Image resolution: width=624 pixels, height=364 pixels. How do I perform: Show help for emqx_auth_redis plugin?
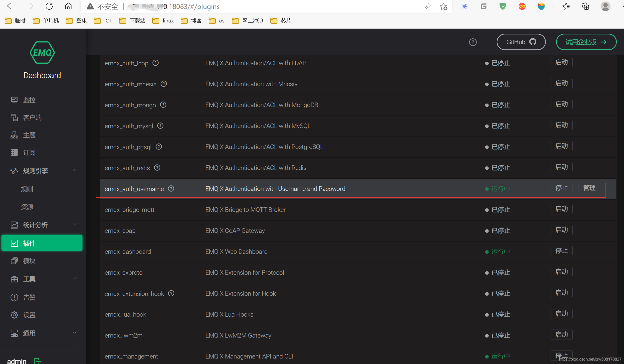click(157, 168)
